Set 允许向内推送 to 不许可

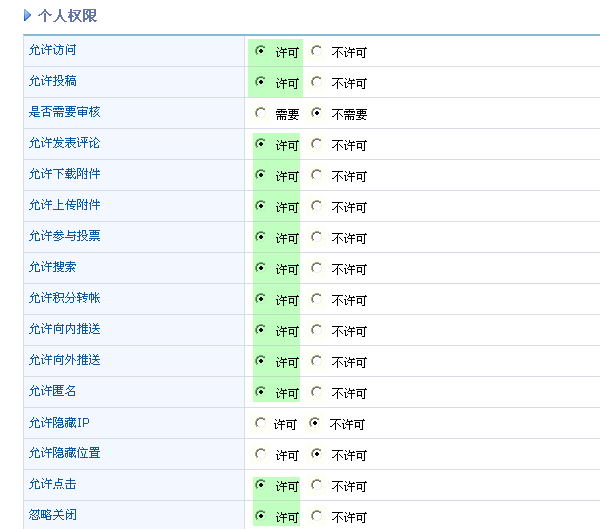point(317,329)
